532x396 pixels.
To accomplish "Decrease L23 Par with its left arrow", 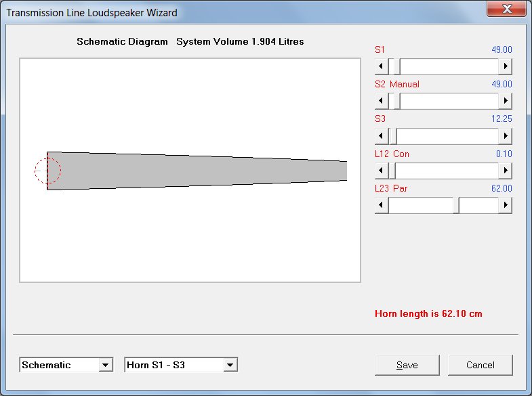I will click(382, 205).
